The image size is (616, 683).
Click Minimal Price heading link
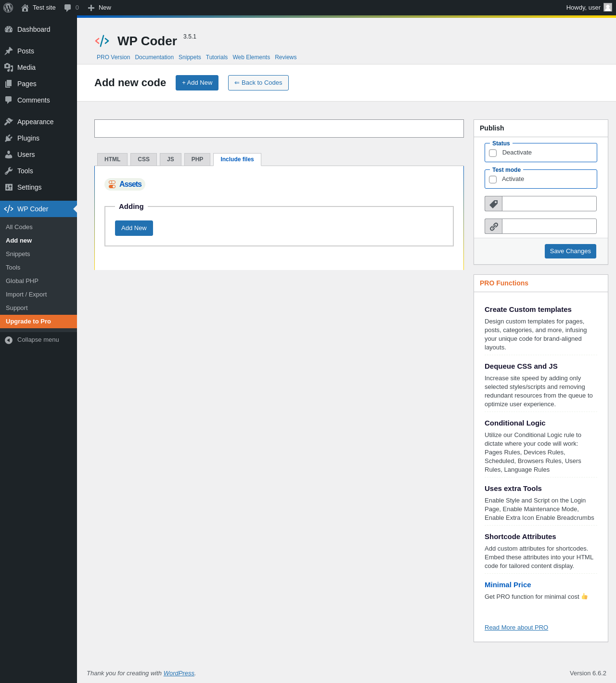[x=508, y=585]
